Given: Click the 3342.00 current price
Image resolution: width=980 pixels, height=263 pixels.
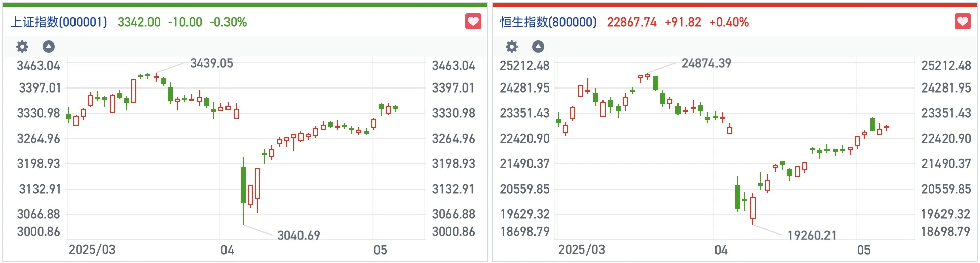Looking at the screenshot, I should tap(139, 22).
